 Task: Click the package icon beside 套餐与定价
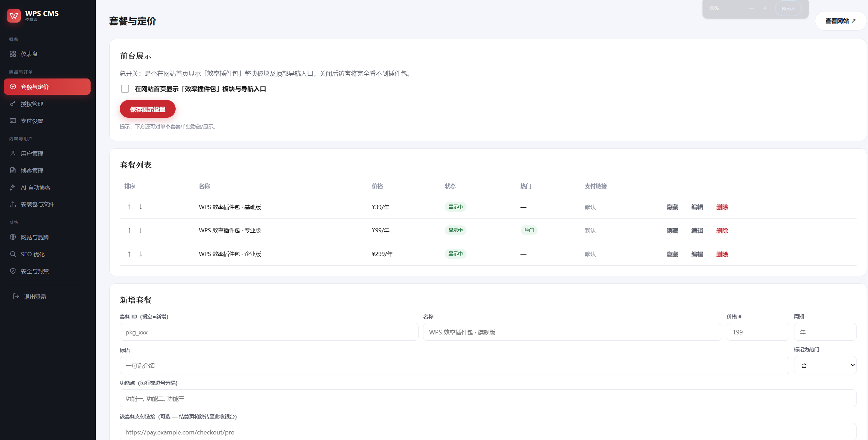tap(13, 86)
